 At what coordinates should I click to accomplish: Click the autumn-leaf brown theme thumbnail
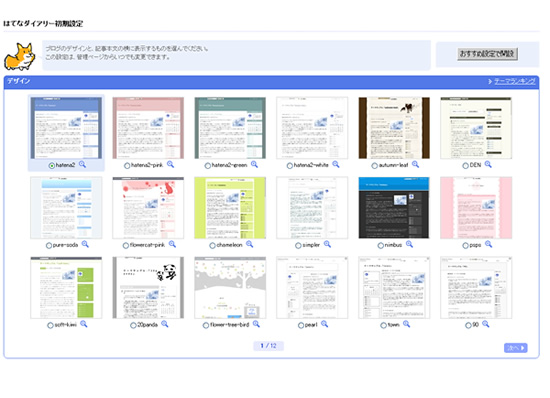(x=394, y=128)
